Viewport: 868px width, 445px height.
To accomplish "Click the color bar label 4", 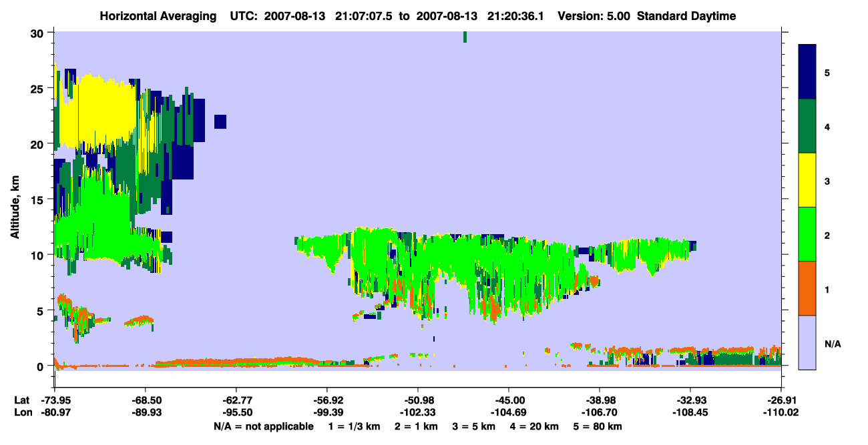I will [827, 126].
